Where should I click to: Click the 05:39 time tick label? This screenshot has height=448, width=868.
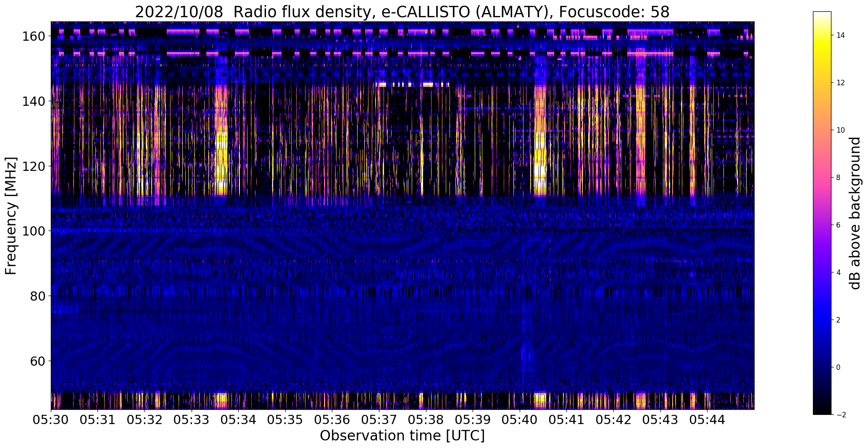[473, 419]
